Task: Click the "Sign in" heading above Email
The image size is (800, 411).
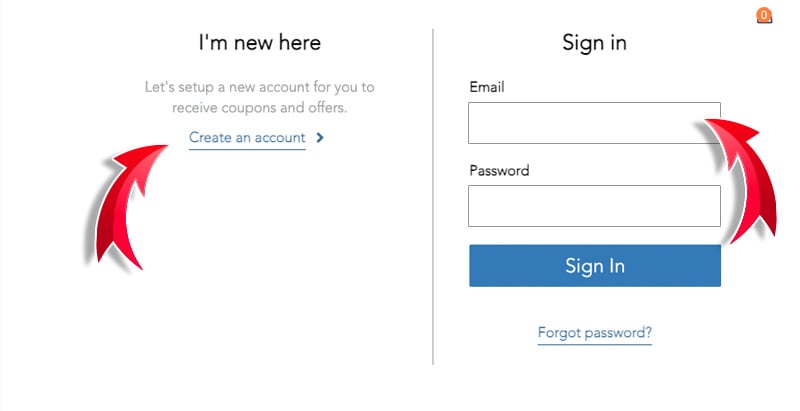Action: pyautogui.click(x=594, y=43)
